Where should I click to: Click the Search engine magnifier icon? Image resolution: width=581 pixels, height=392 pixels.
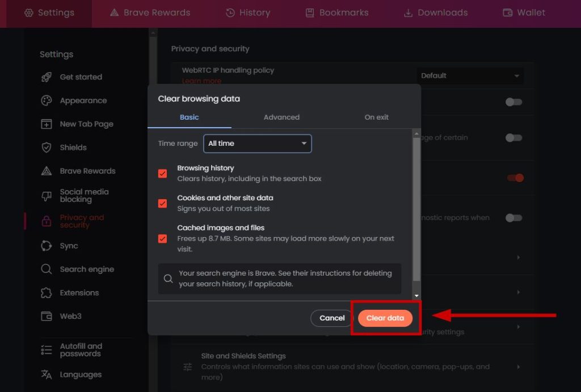(47, 269)
